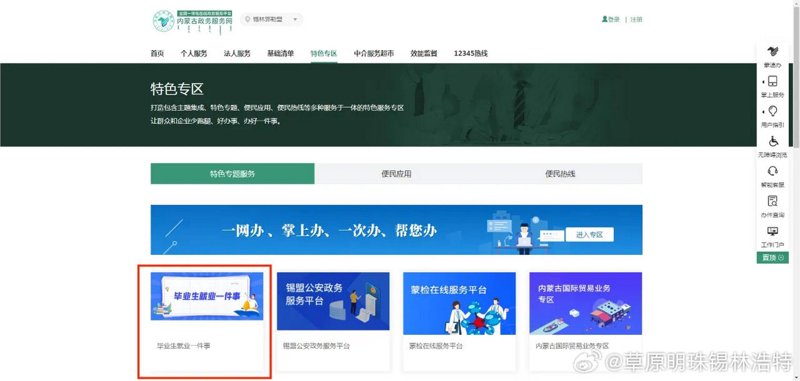Select the 特色专区 menu item
This screenshot has height=381, width=800.
(324, 53)
